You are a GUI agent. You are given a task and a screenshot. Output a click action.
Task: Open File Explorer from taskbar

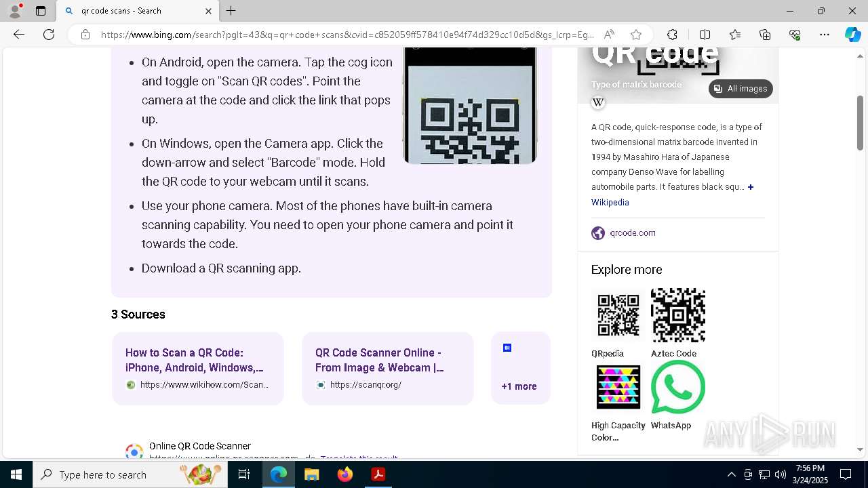[312, 474]
